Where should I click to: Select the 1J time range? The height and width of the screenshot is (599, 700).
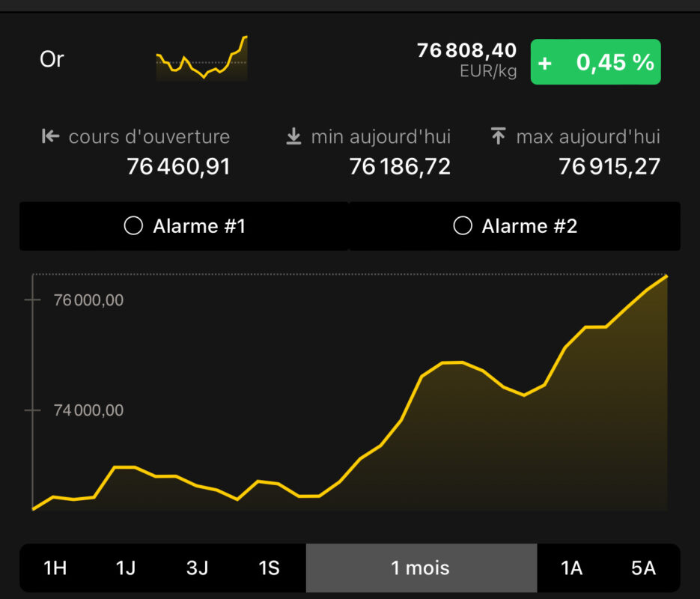[126, 568]
